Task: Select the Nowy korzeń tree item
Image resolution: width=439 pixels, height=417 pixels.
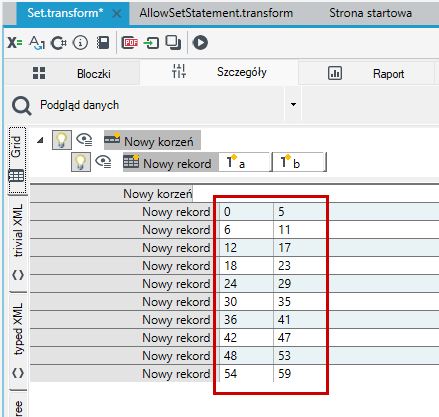Action: (152, 141)
